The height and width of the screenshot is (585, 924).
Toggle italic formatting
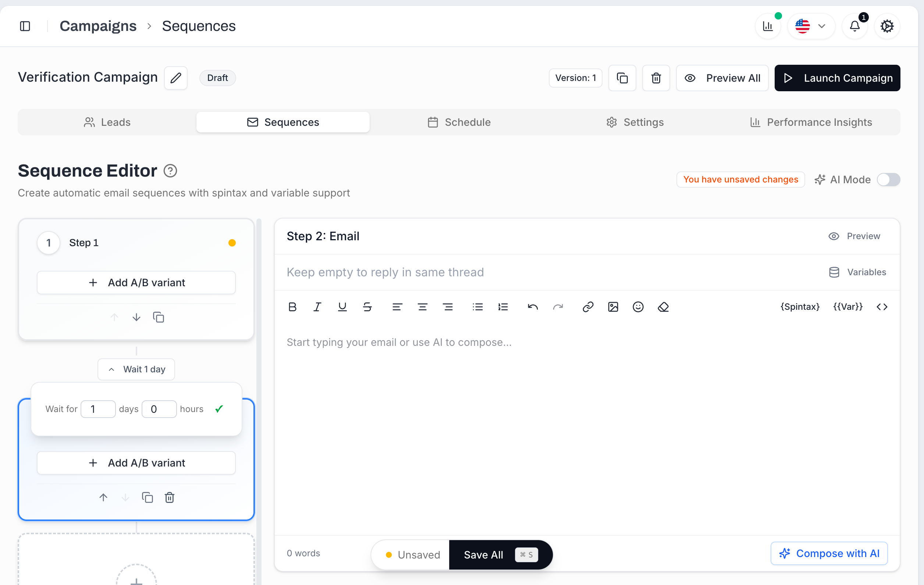coord(317,307)
